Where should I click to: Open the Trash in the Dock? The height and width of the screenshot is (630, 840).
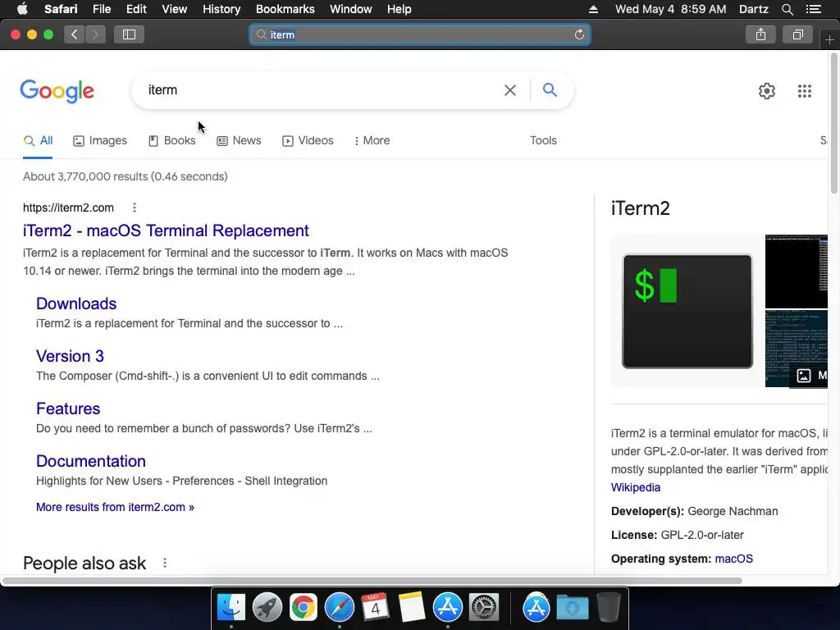click(x=608, y=608)
